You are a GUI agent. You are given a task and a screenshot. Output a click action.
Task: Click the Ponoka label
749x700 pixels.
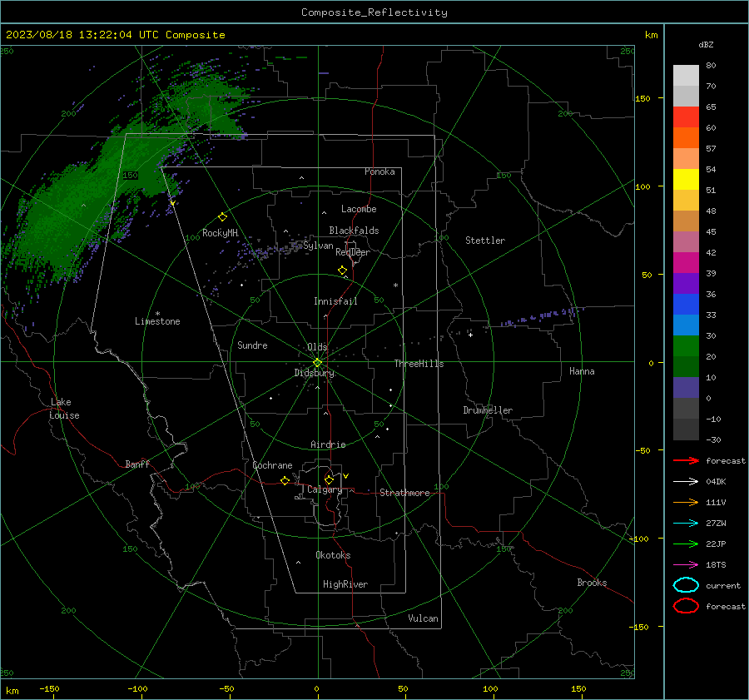point(379,171)
